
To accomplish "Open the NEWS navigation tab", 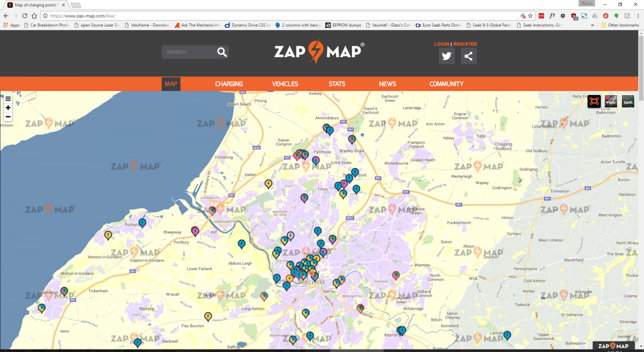I will coord(388,84).
